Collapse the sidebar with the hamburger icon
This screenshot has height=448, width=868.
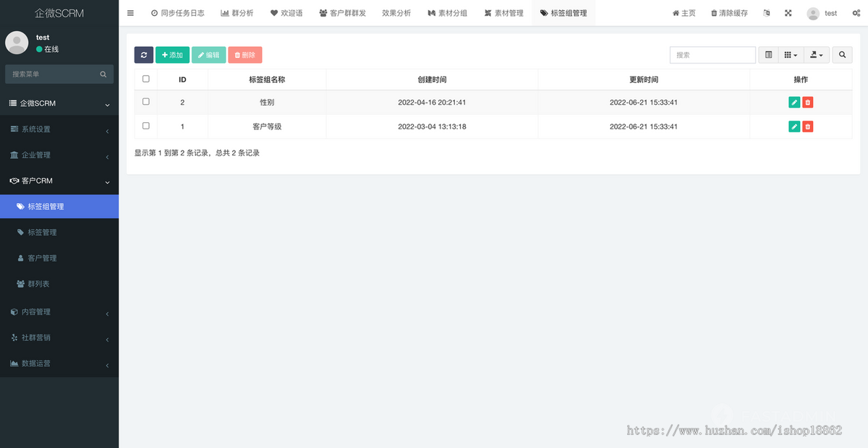tap(130, 12)
